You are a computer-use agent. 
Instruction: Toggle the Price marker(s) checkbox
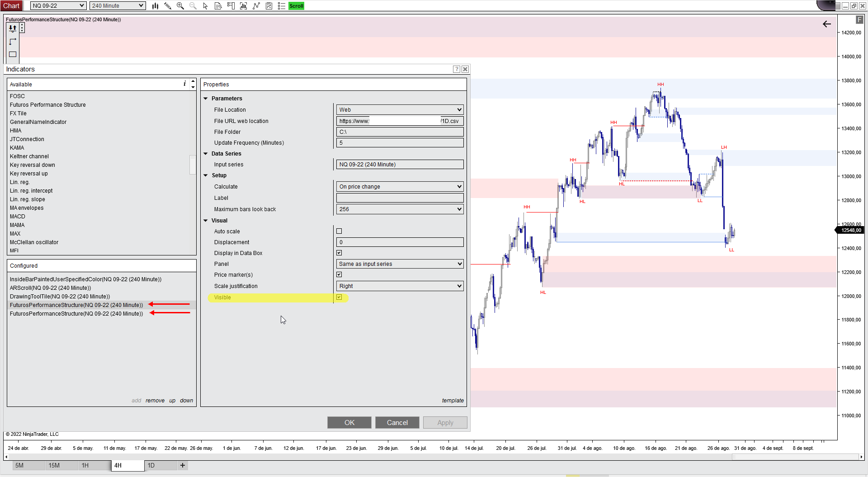click(x=339, y=274)
